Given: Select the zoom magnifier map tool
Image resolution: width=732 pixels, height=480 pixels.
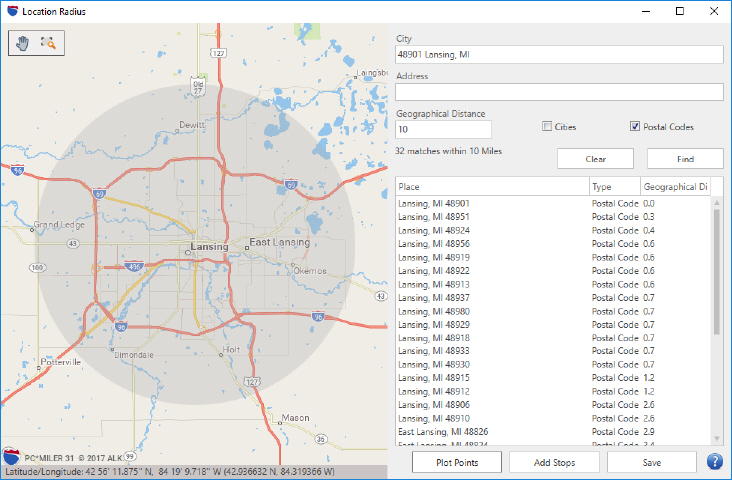Looking at the screenshot, I should [x=48, y=42].
